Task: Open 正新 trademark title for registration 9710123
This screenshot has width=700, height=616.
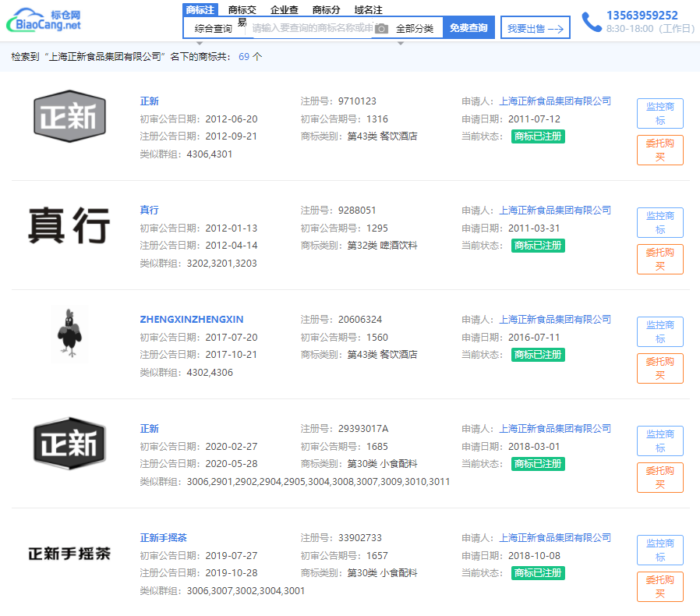Action: (149, 101)
